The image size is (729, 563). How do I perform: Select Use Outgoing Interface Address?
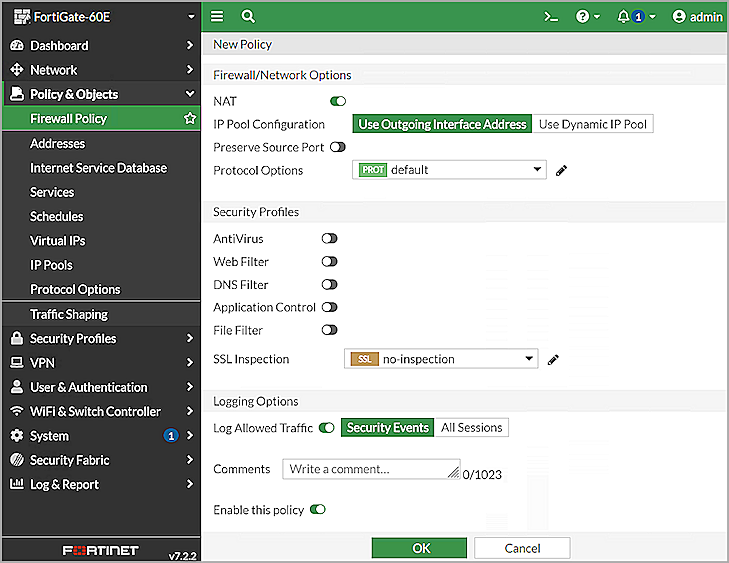pos(442,124)
